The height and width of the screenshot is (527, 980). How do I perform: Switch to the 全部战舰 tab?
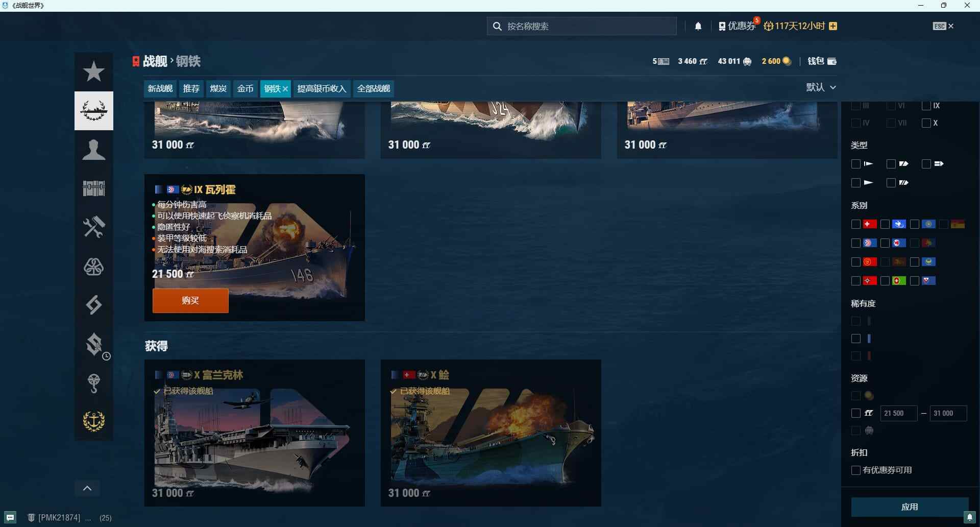tap(374, 89)
